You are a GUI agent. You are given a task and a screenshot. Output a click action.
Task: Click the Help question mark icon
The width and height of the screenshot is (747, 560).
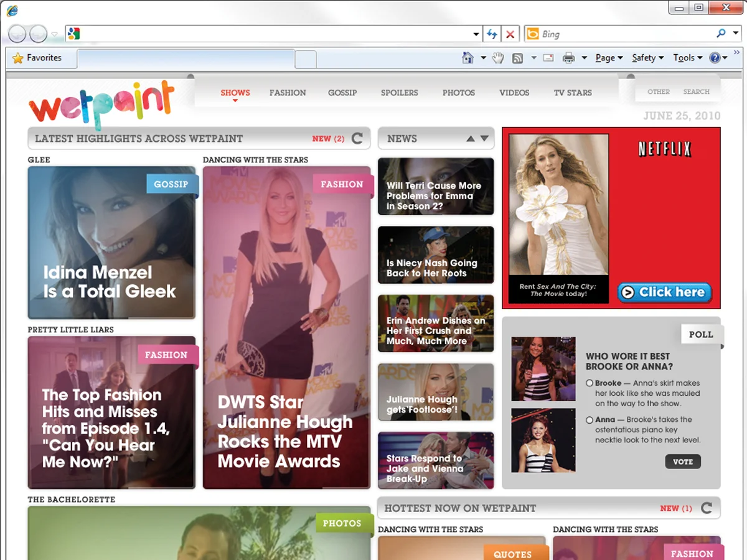coord(715,58)
